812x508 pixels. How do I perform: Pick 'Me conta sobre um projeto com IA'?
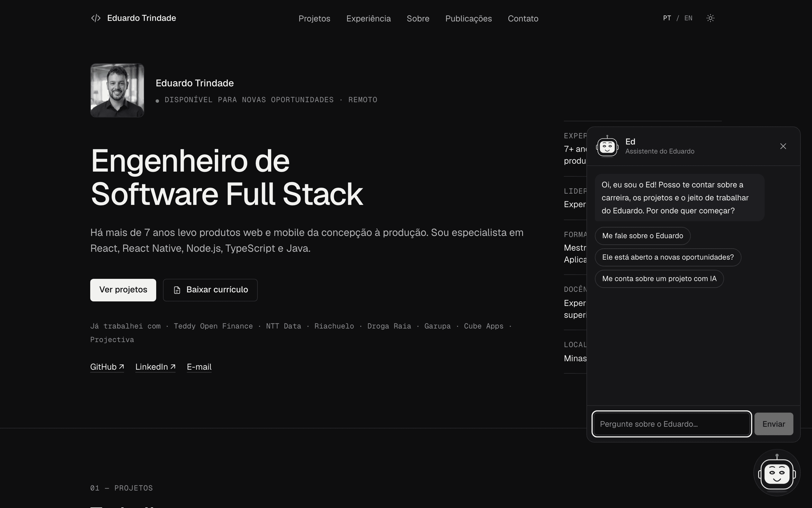[659, 279]
